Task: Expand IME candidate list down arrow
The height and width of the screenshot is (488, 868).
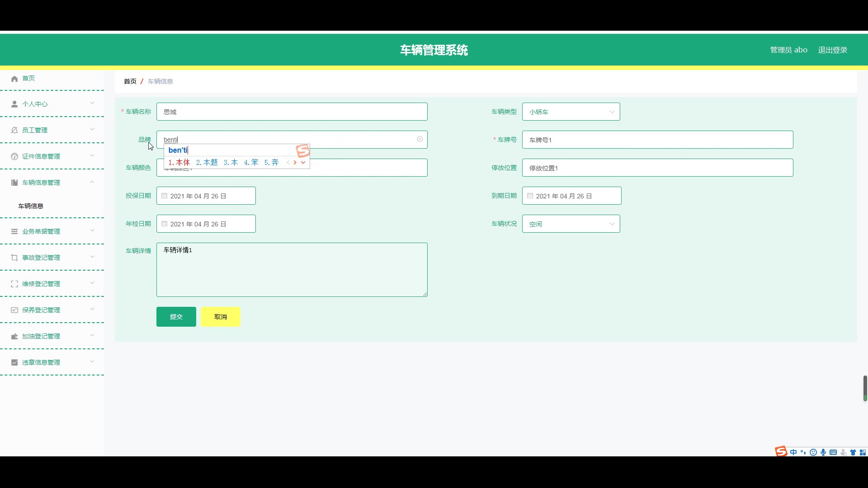Action: (x=303, y=163)
